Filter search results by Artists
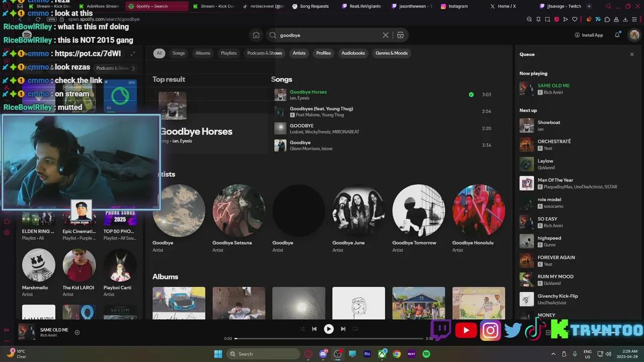644x362 pixels. click(x=299, y=53)
